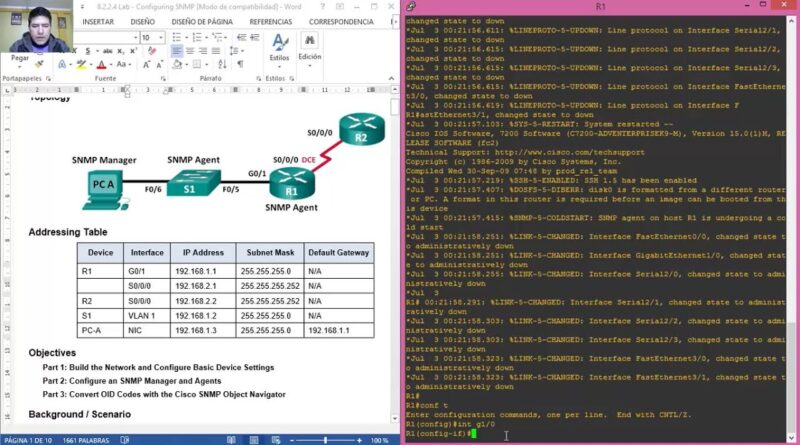Open ribbon display options icon

tap(340, 7)
